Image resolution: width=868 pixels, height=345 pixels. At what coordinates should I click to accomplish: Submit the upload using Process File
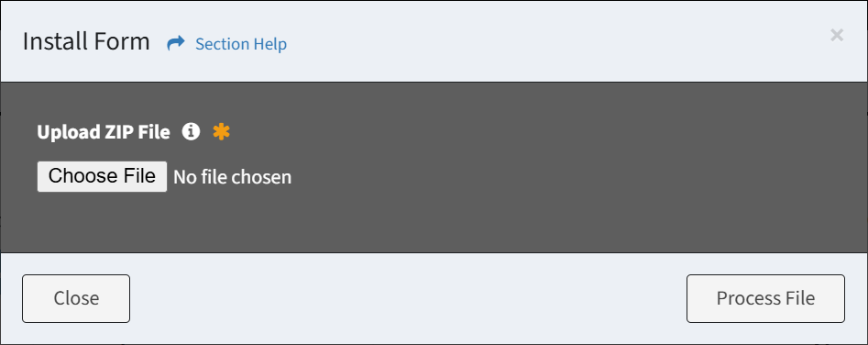click(765, 298)
